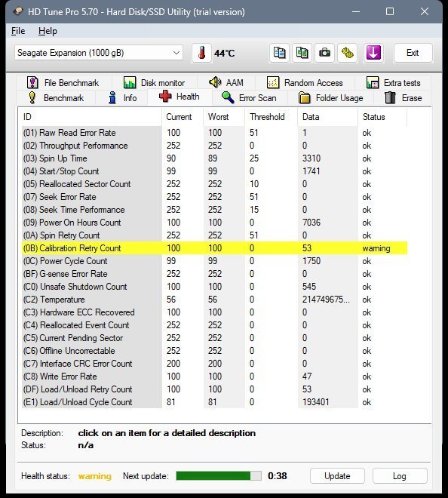Click the camera save screenshot icon
Screen dimensions: 448x498
click(324, 53)
